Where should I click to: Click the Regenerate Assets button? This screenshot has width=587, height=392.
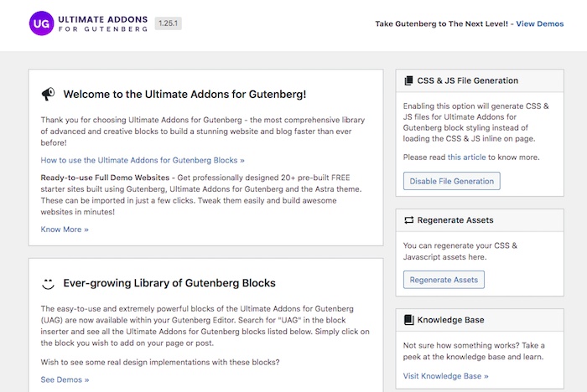[x=444, y=280]
